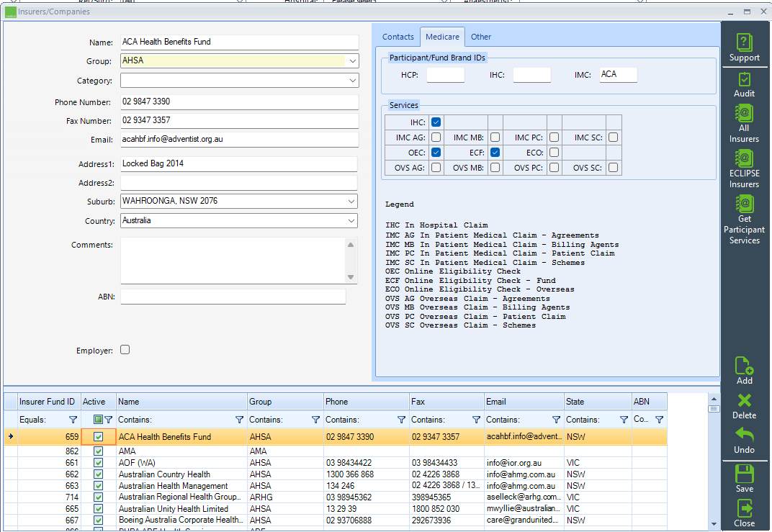Open the Insurer Fund ID filter icon
772x532 pixels.
pos(73,420)
